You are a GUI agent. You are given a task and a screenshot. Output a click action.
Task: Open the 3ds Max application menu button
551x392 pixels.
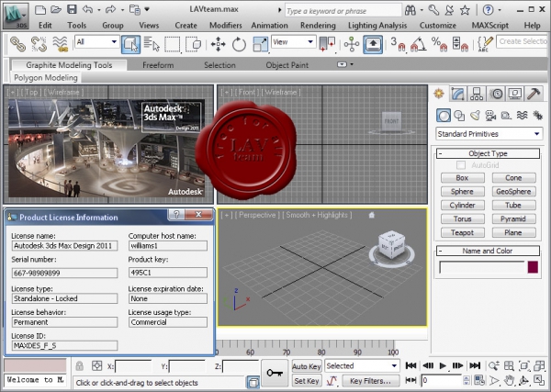pyautogui.click(x=16, y=17)
